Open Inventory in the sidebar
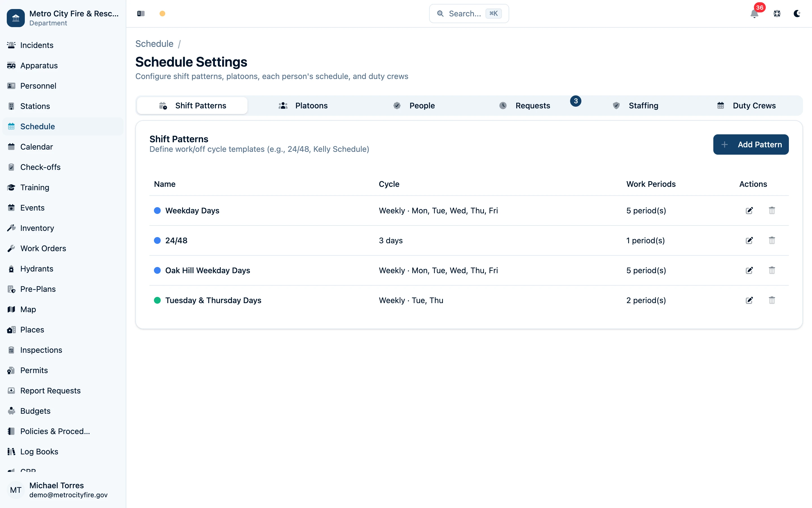812x508 pixels. (63, 228)
